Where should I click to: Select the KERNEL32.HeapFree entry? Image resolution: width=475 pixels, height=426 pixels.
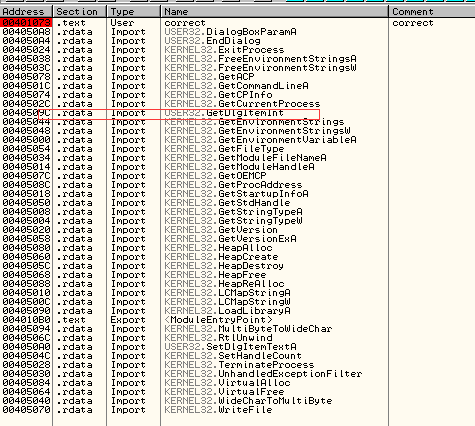tap(215, 275)
